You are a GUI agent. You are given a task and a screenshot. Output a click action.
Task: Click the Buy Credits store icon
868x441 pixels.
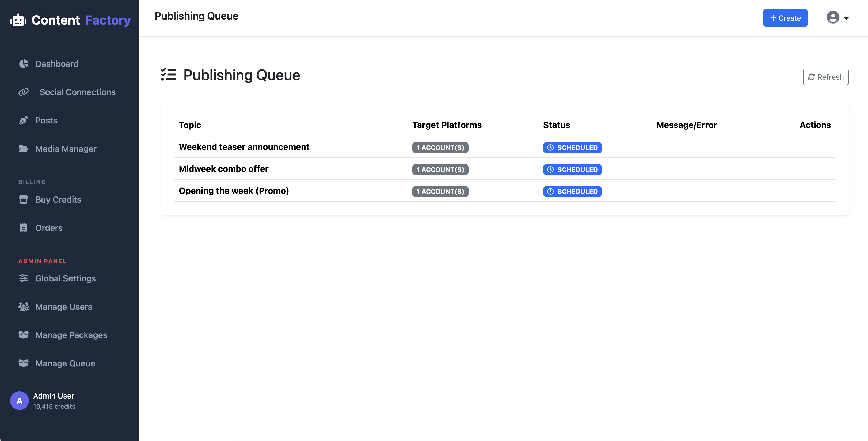point(24,199)
